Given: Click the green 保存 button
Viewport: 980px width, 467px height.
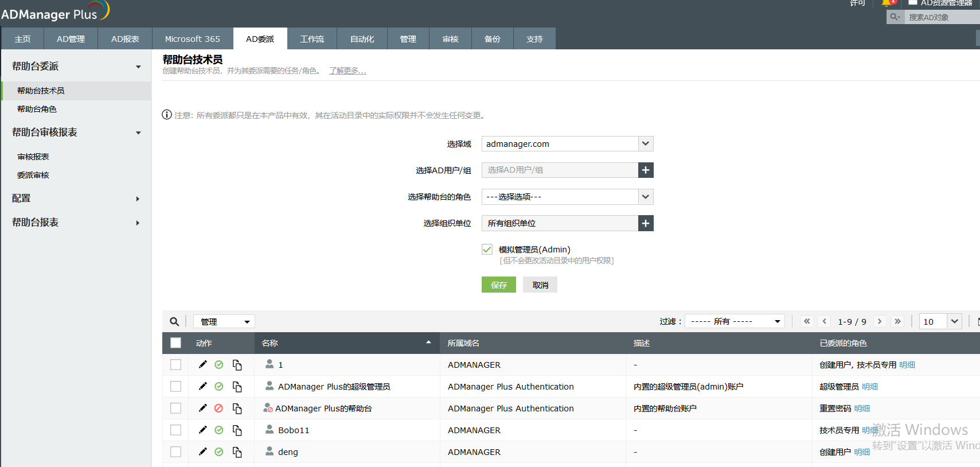Looking at the screenshot, I should coord(498,285).
